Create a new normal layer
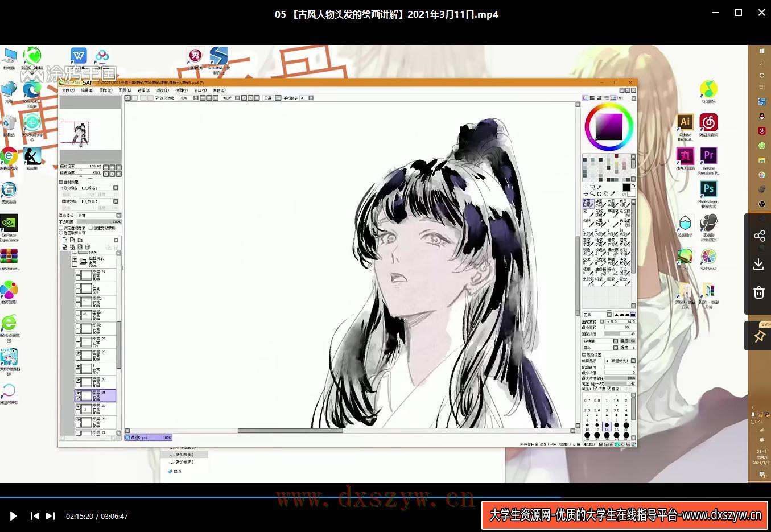This screenshot has height=532, width=771. (65, 240)
